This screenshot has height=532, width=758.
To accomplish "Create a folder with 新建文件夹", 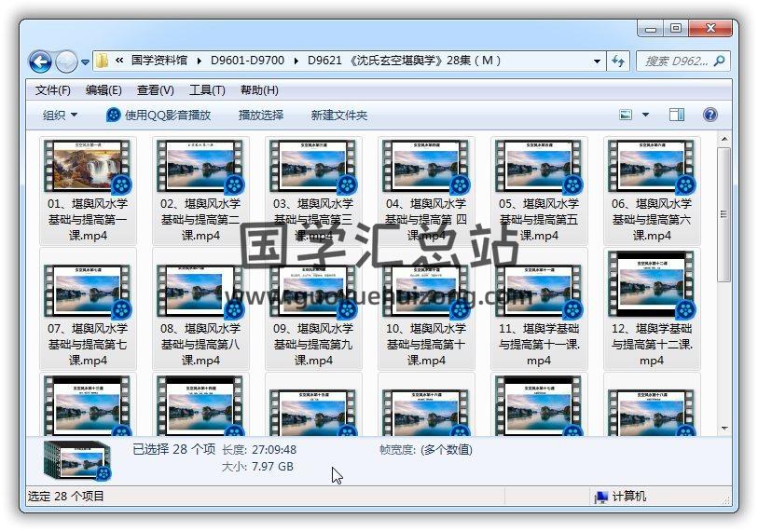I will [x=338, y=115].
